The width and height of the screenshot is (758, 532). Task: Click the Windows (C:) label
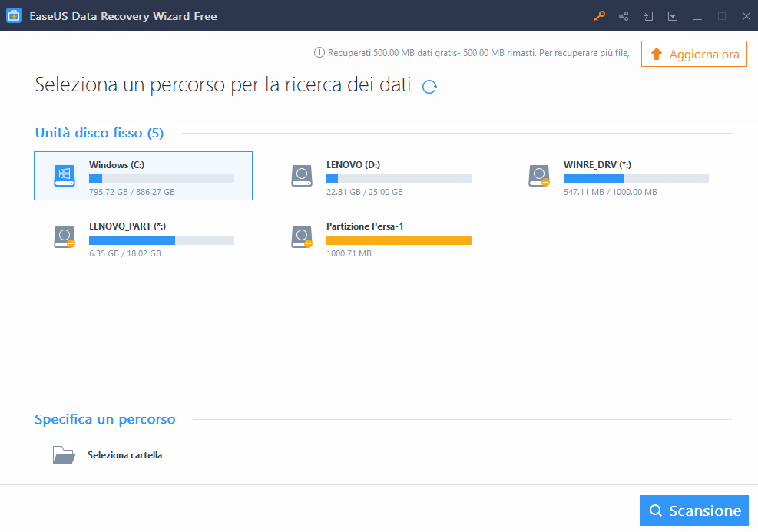coord(117,165)
